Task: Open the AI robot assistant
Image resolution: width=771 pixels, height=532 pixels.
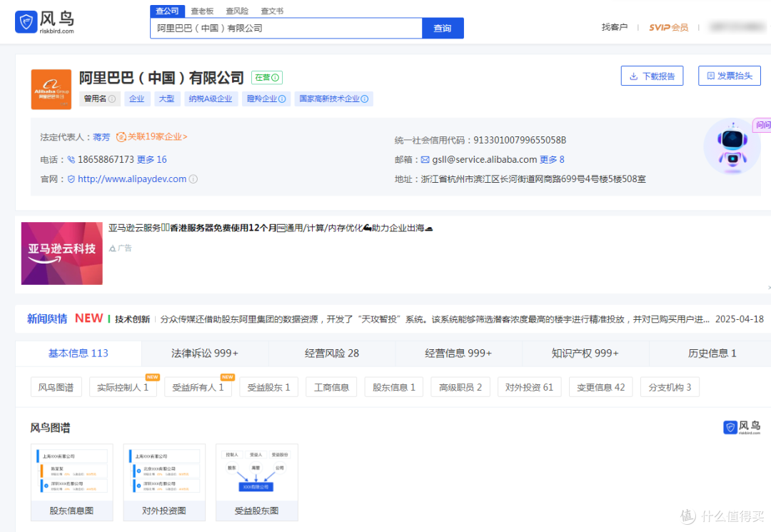Action: click(732, 146)
